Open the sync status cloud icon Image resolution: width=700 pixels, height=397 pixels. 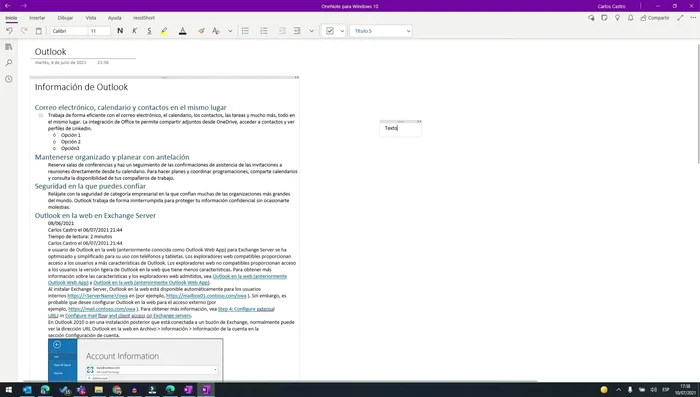pos(591,18)
